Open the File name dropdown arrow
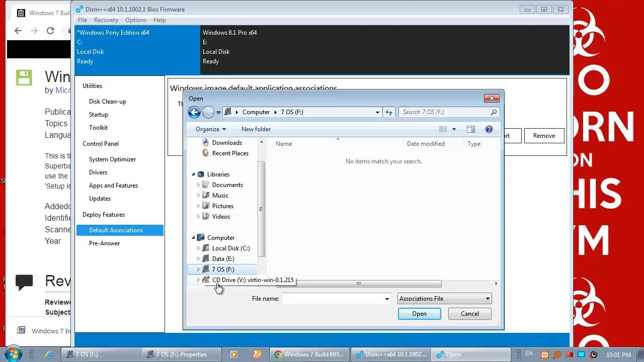The width and height of the screenshot is (644, 362). tap(387, 299)
